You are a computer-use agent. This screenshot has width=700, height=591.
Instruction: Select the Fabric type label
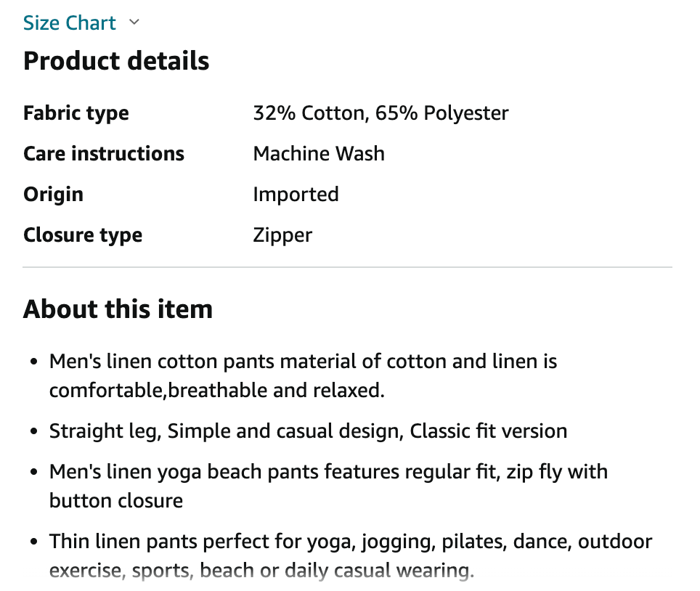tap(76, 113)
